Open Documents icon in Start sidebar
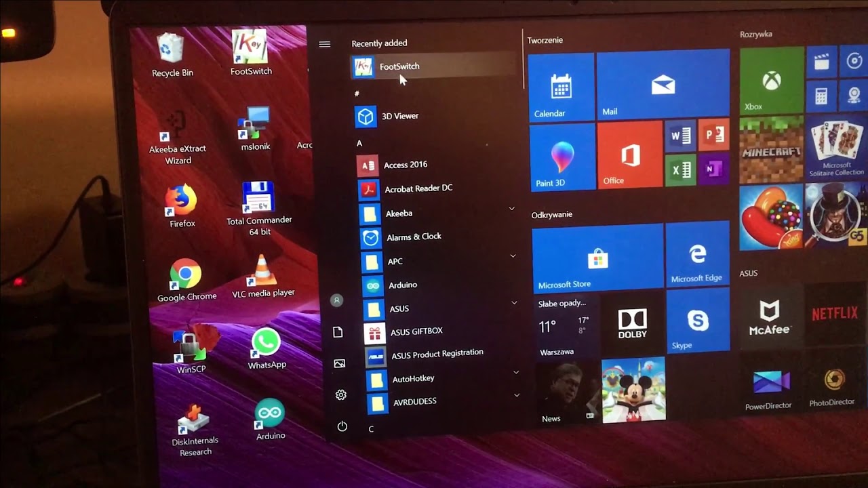This screenshot has height=488, width=868. 338,332
